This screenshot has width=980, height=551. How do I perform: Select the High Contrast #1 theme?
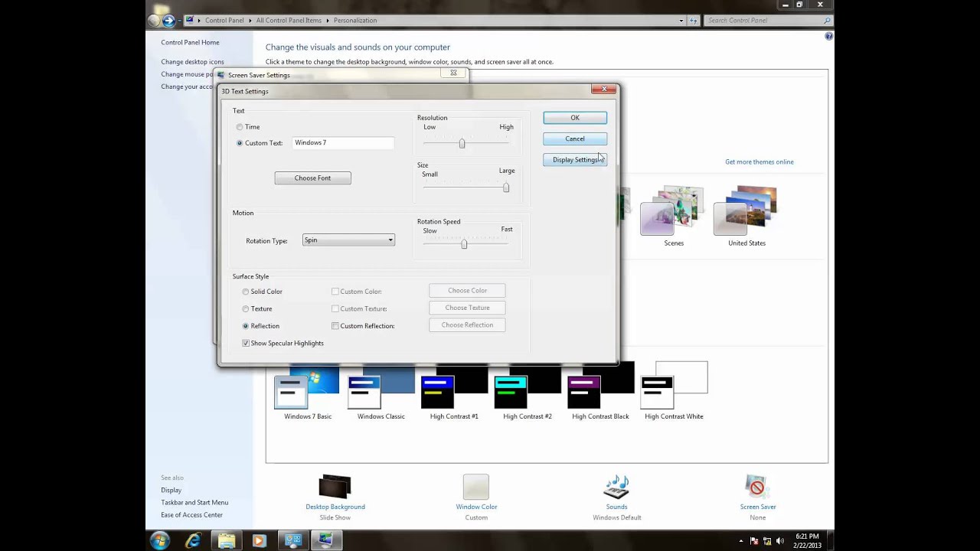click(x=454, y=393)
